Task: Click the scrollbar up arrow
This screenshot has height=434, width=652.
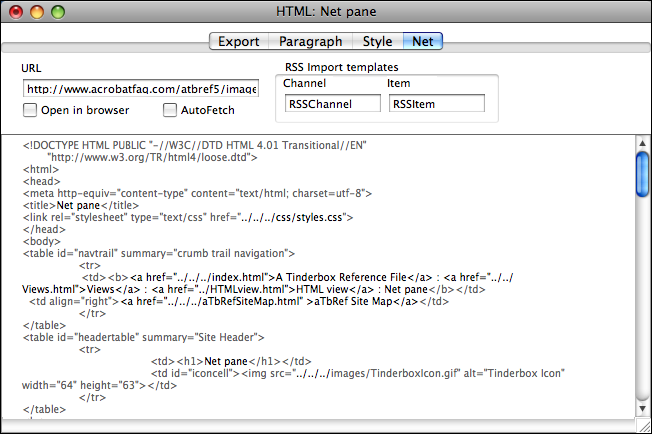Action: click(x=642, y=143)
